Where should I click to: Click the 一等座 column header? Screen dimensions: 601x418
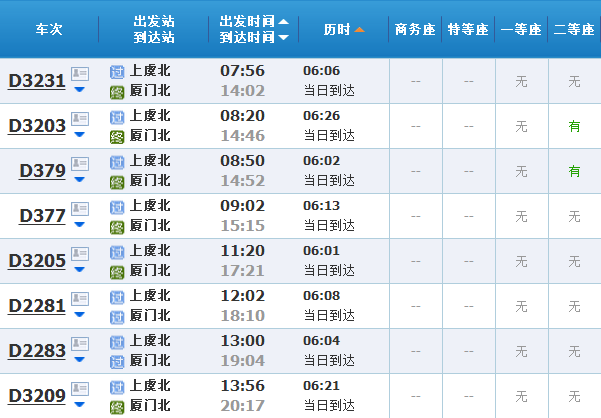(x=521, y=30)
